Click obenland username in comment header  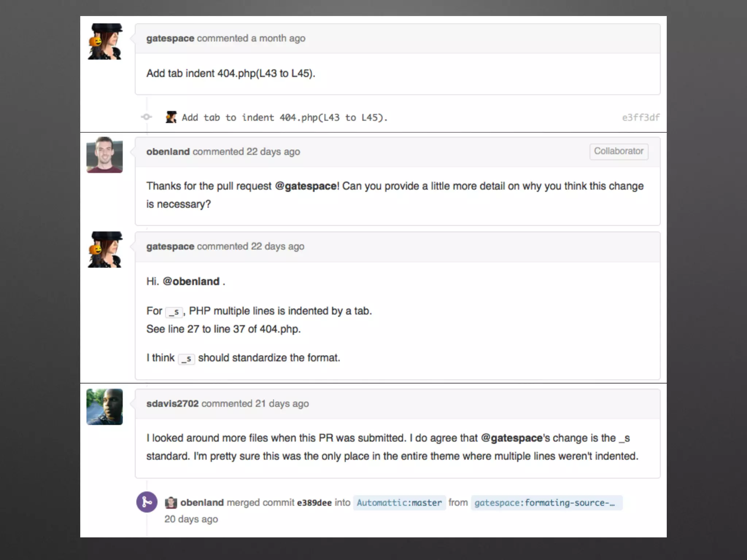[x=168, y=152]
